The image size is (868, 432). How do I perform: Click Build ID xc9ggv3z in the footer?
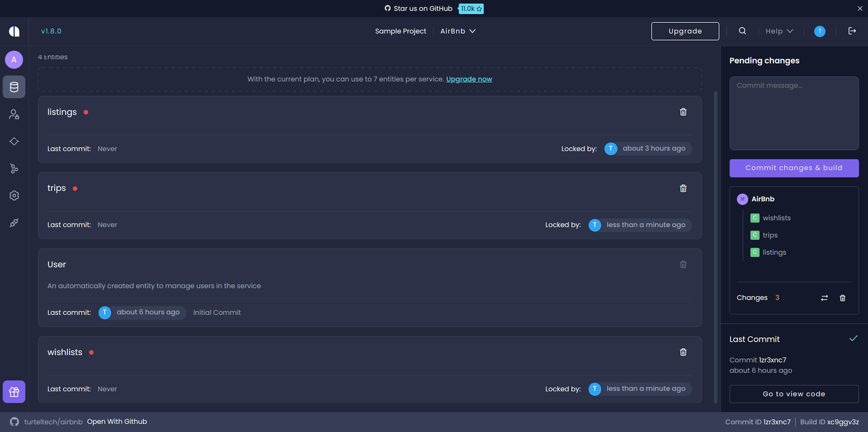pos(829,422)
